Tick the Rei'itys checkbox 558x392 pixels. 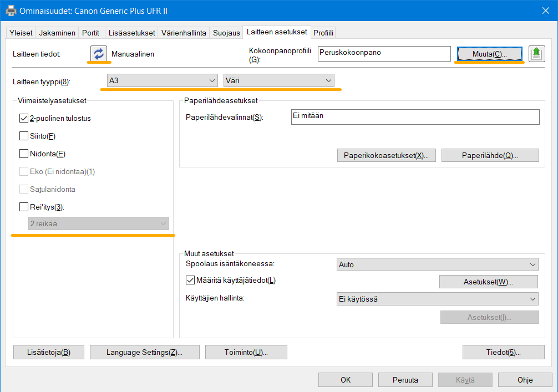click(24, 207)
